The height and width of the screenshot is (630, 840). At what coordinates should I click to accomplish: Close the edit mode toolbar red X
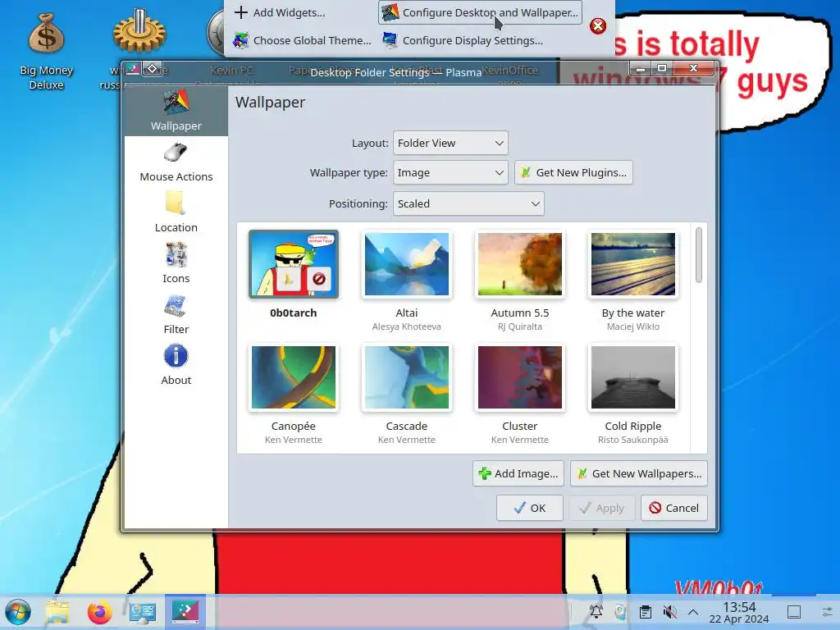[598, 25]
